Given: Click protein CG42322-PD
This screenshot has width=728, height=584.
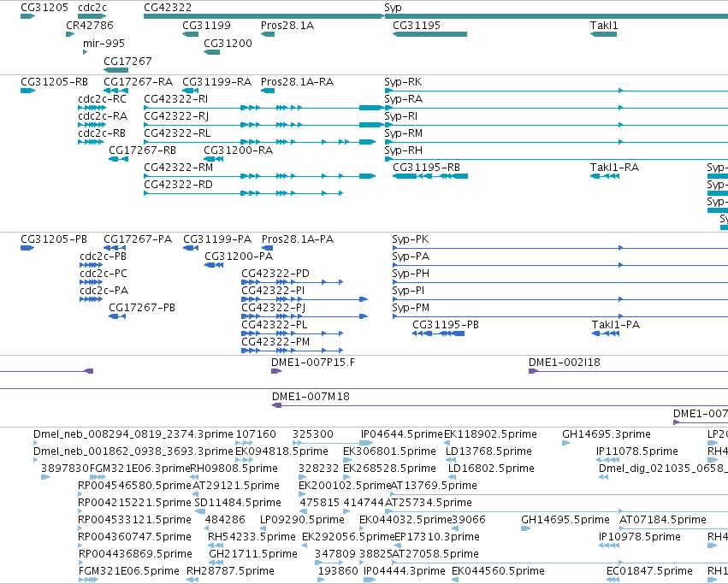Looking at the screenshot, I should click(x=275, y=274).
